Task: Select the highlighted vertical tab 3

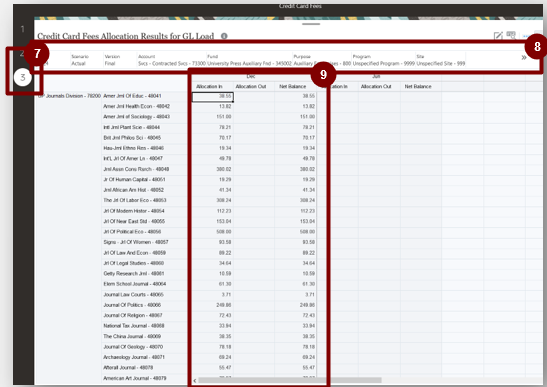Action: [23, 77]
